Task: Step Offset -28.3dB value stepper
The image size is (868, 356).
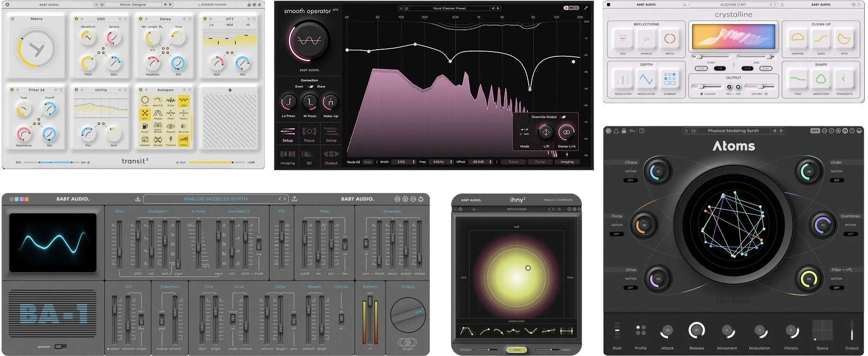Action: (490, 162)
